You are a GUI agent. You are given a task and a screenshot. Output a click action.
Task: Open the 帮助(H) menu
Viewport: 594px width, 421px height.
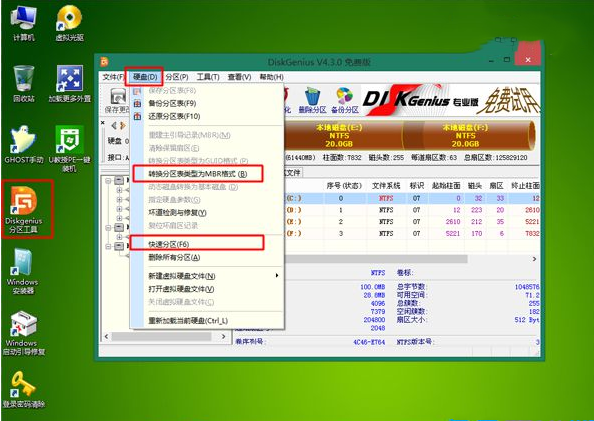271,77
